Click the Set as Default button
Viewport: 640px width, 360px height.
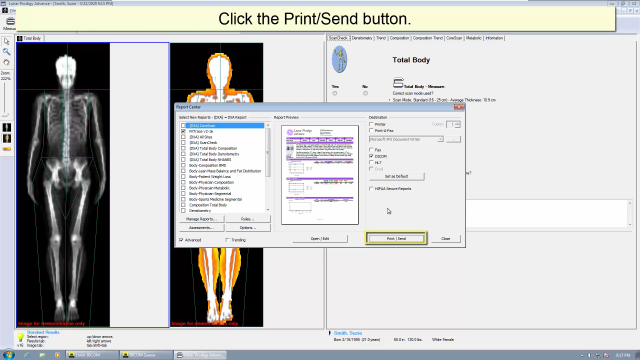pos(396,176)
